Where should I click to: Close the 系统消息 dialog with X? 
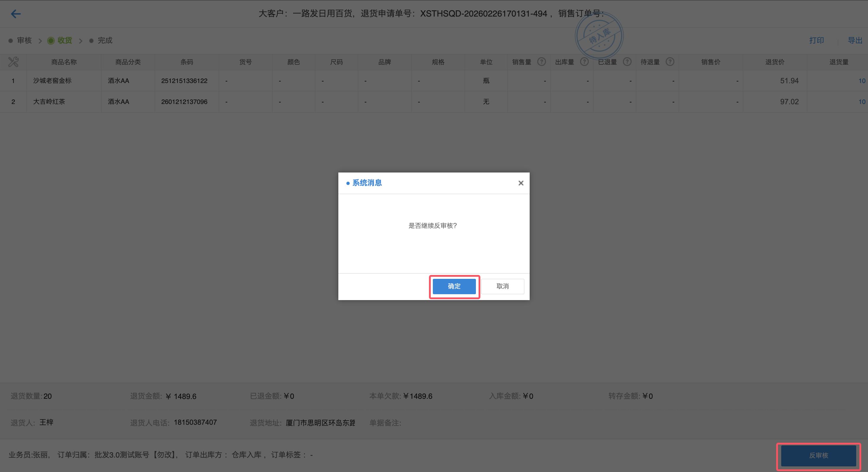[x=521, y=183]
